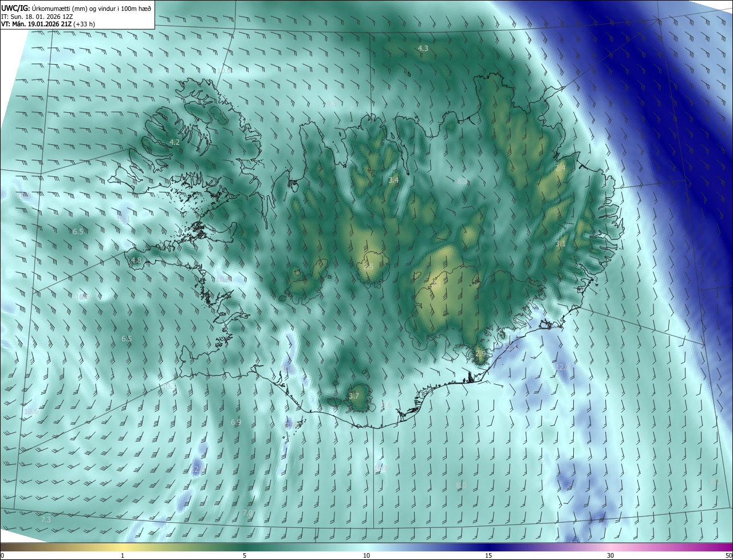Screen dimensions: 733x560
Task: Click the 8.3 value label on the map
Action: 462,181
